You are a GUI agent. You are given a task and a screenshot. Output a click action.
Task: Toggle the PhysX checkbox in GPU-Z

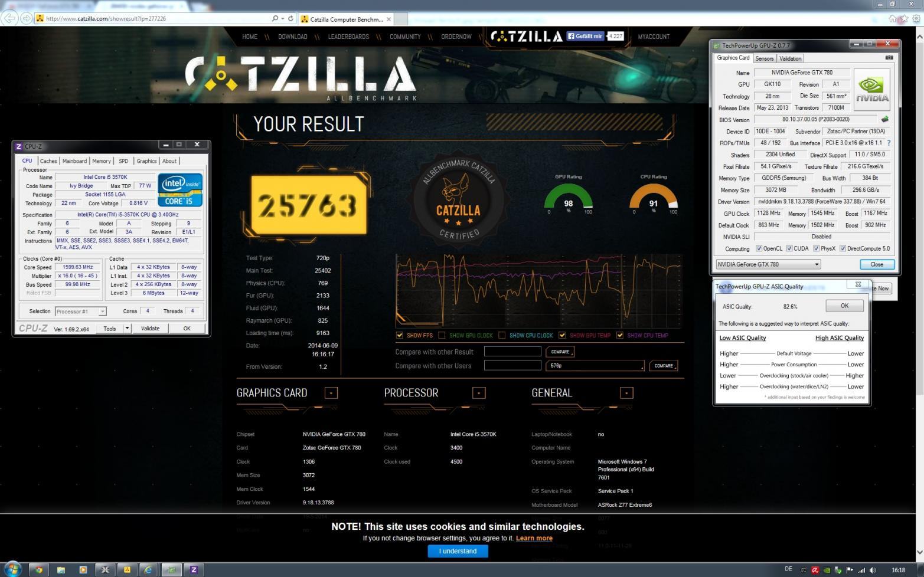pyautogui.click(x=816, y=248)
